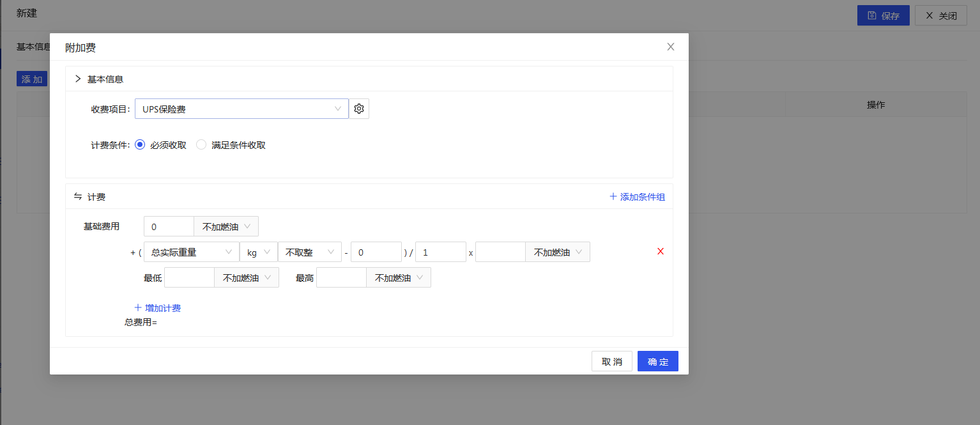Screen dimensions: 980x425
Task: Delete the calculation row with red X
Action: coord(661,251)
